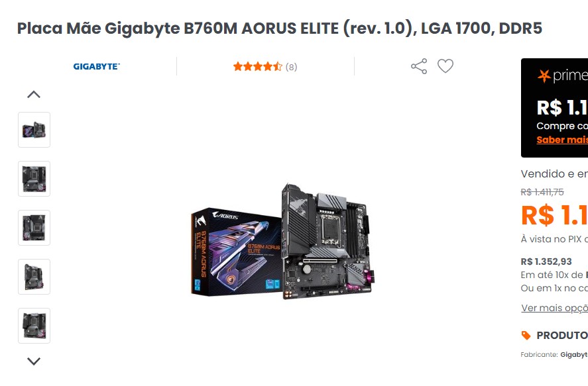The height and width of the screenshot is (386, 588).
Task: Click the Gigabyte brand logo
Action: pos(96,67)
